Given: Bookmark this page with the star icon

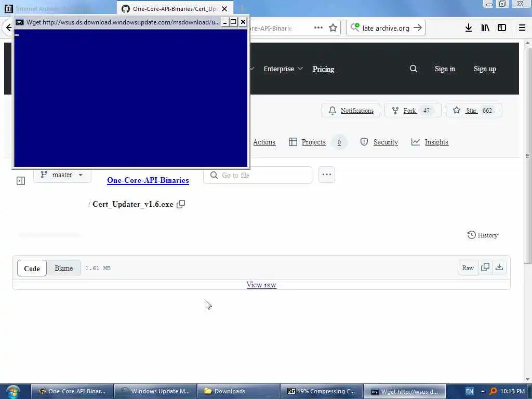Looking at the screenshot, I should [333, 28].
